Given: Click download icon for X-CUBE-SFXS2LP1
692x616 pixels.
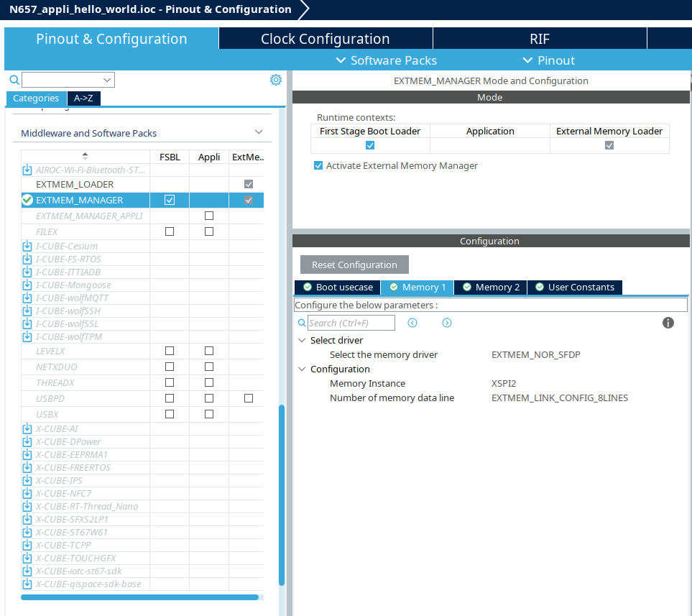Looking at the screenshot, I should coord(27,519).
